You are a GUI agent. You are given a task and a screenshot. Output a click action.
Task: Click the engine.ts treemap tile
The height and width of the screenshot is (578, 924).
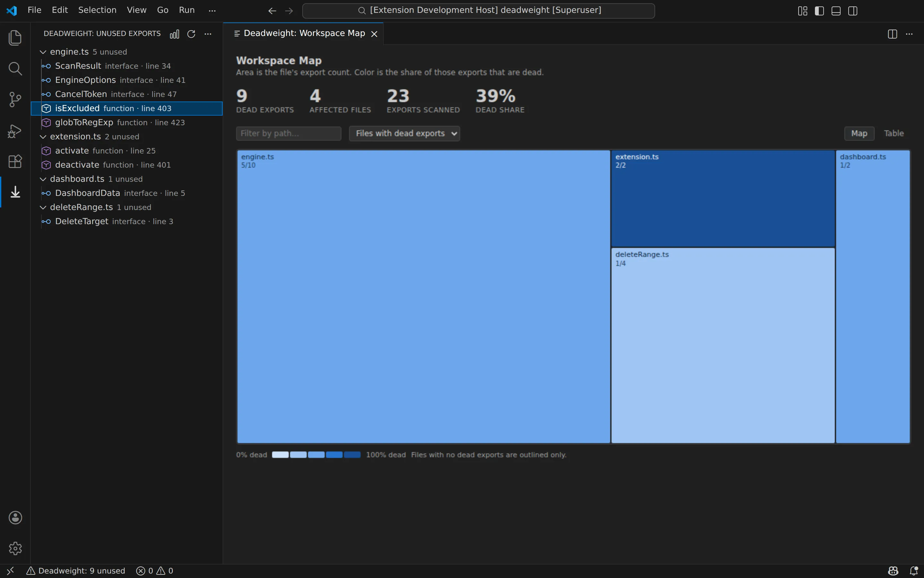[424, 297]
